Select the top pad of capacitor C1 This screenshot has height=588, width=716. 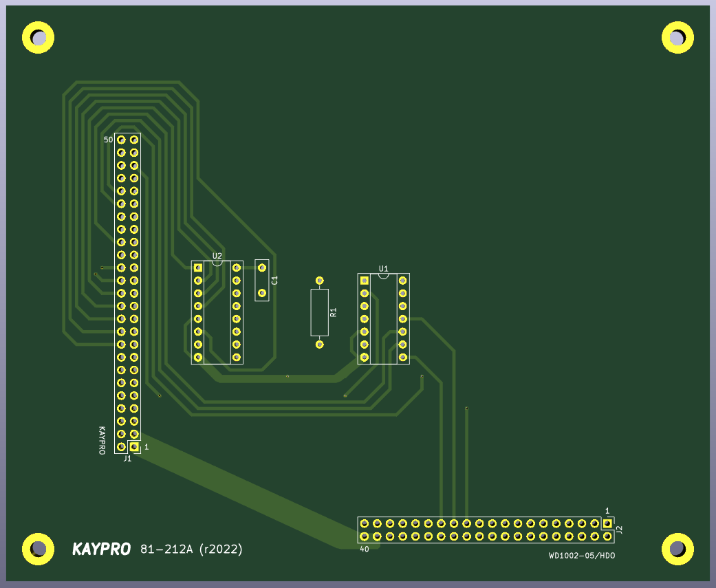[x=262, y=267]
